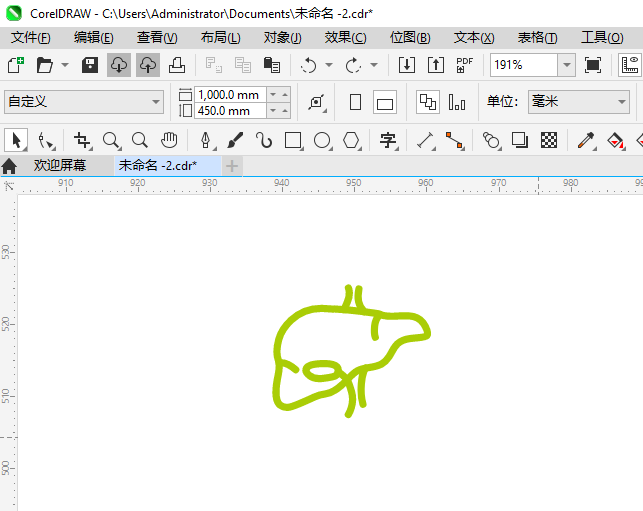Select the Polygon tool

[x=351, y=140]
